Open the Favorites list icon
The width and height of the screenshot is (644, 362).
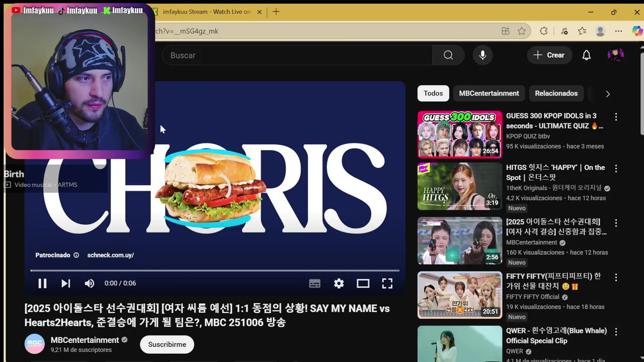coord(582,31)
